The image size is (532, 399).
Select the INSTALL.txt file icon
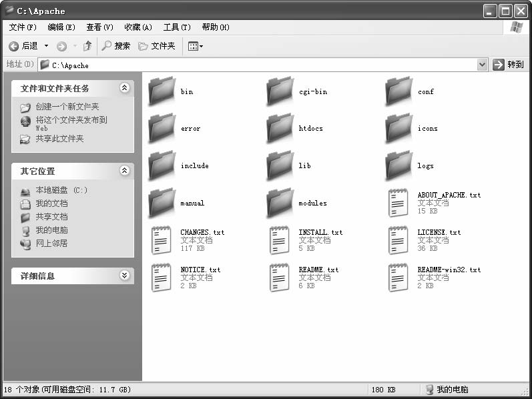pos(280,240)
